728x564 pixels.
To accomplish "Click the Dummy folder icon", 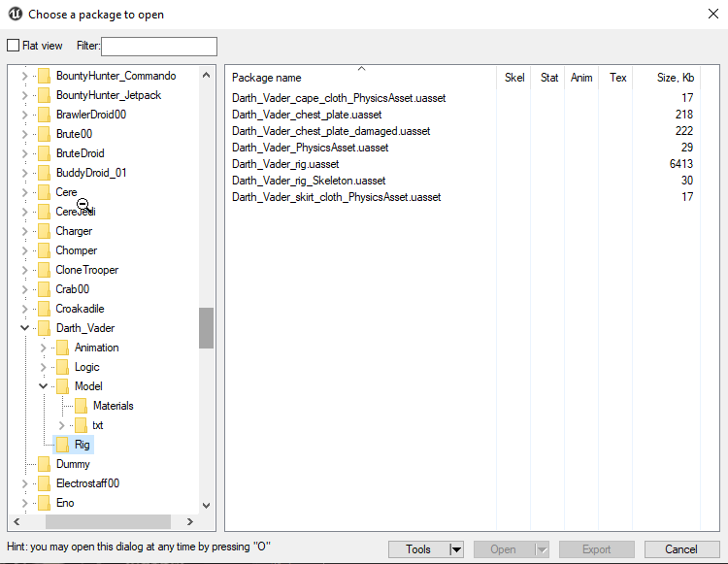I will click(x=43, y=464).
